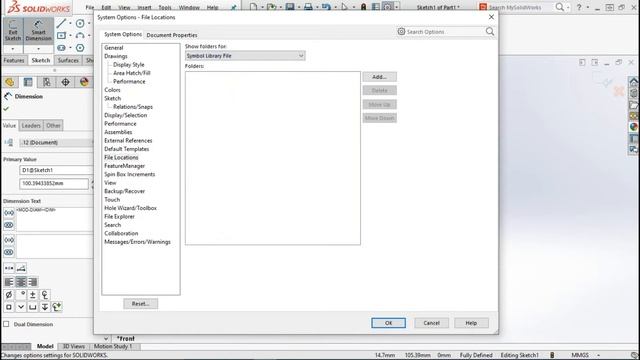Screen dimensions: 640x360
Task: Open the PropertyManager tab icon
Action: (28, 82)
